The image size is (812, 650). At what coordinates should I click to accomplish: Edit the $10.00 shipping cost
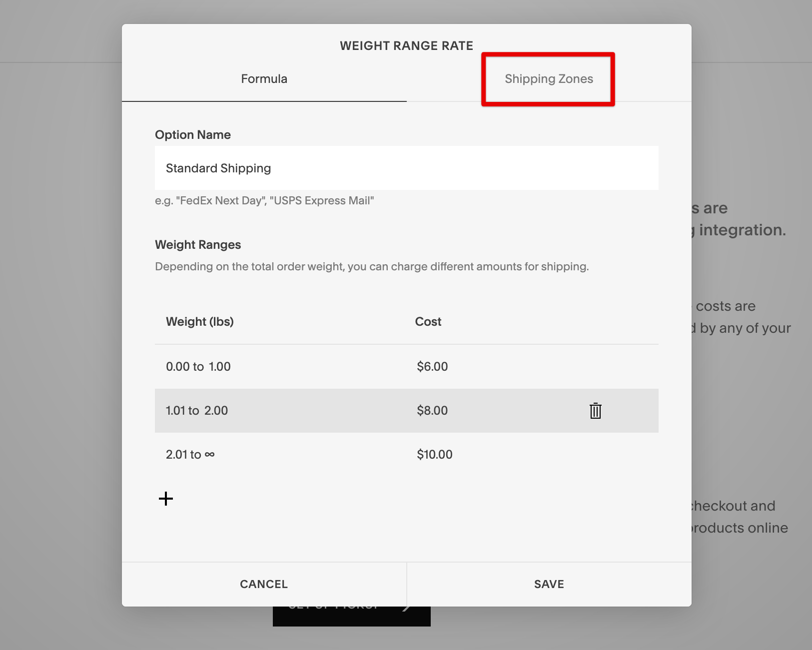click(x=434, y=454)
